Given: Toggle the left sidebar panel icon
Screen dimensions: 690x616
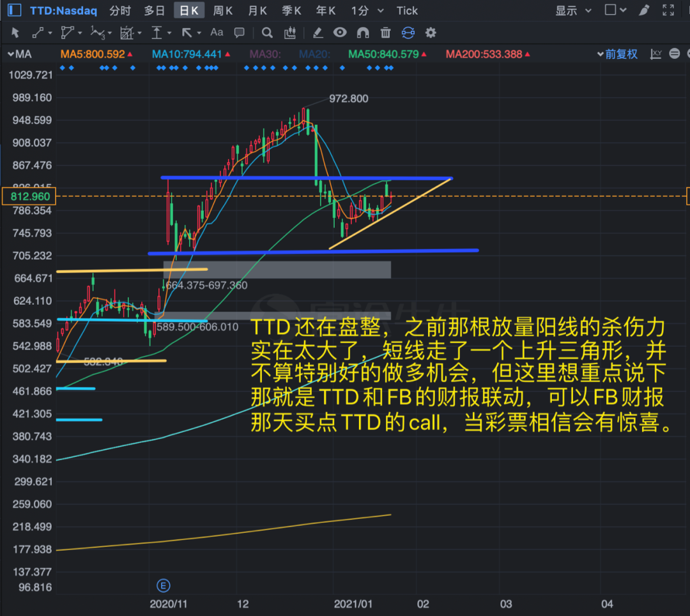Looking at the screenshot, I should tap(15, 10).
